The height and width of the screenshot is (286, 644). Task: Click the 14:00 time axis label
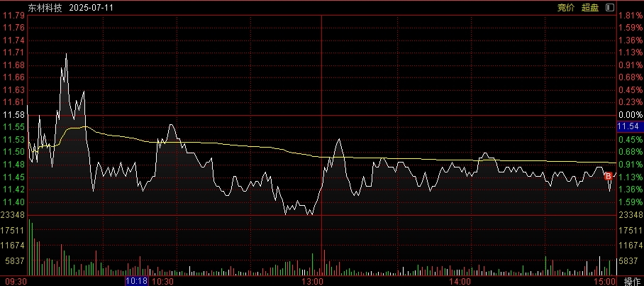tap(460, 282)
